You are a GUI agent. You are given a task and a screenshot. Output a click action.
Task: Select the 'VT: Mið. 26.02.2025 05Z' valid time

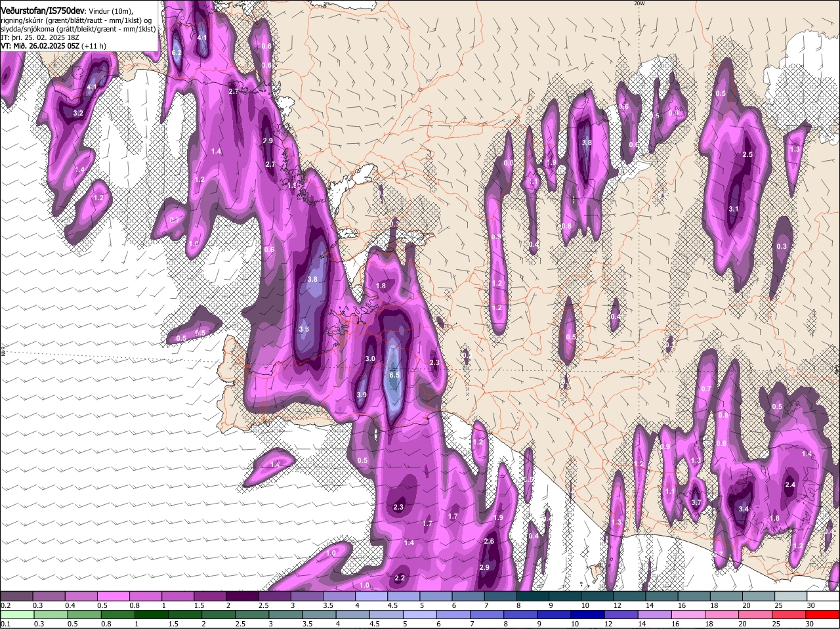pyautogui.click(x=40, y=47)
